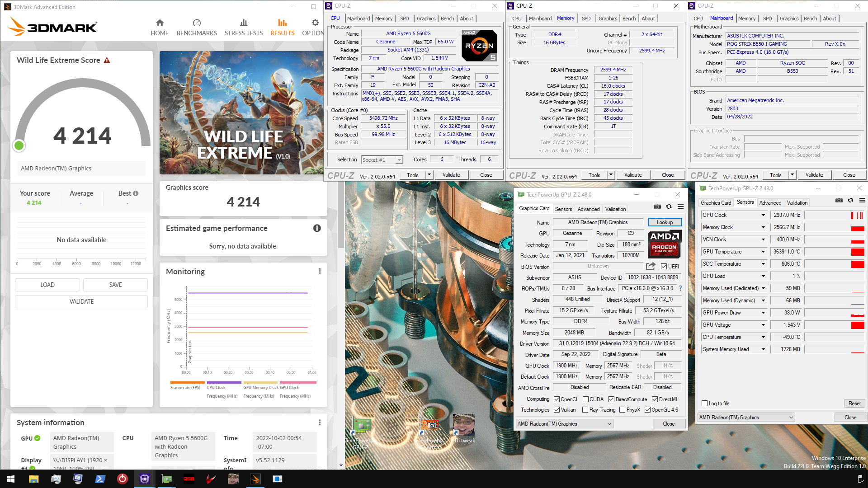The image size is (868, 488).
Task: Click the LOAD button in 3DMark
Action: click(x=47, y=285)
